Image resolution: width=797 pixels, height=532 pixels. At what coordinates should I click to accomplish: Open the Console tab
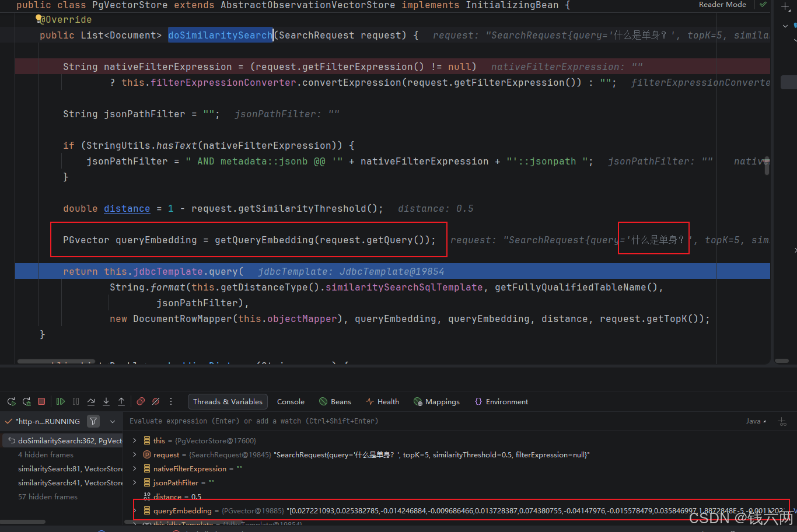291,401
